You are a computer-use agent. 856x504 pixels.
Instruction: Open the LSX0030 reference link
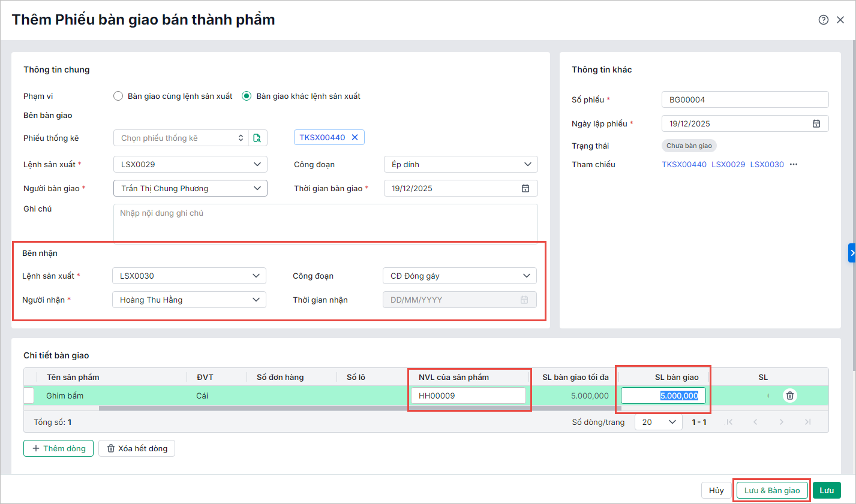tap(767, 164)
